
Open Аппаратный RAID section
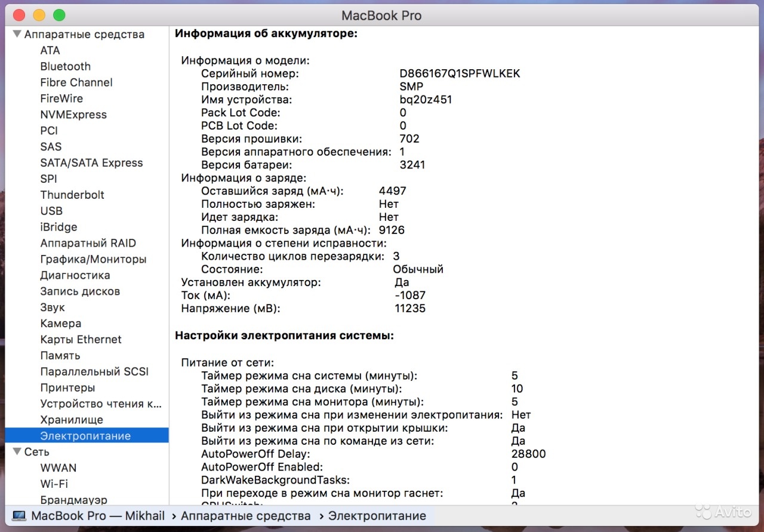(88, 244)
